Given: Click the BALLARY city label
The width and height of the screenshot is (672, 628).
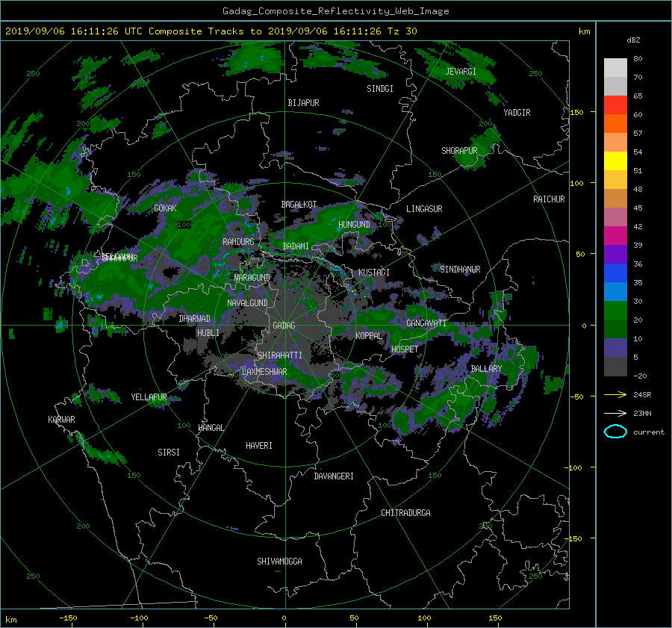Looking at the screenshot, I should tap(486, 369).
